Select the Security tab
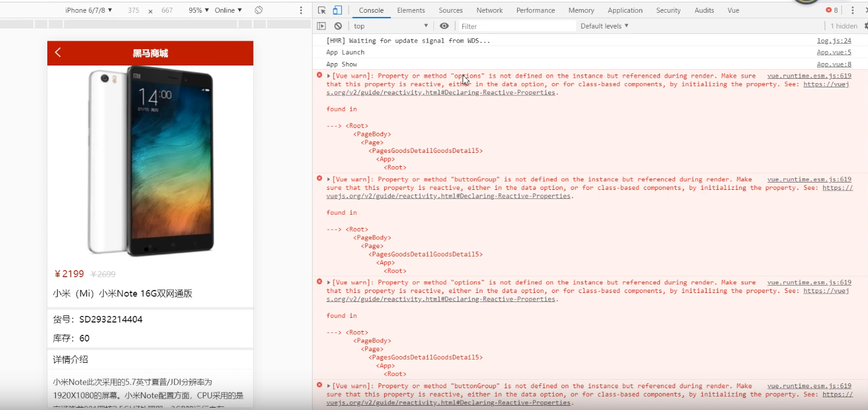The width and height of the screenshot is (868, 410). 668,10
